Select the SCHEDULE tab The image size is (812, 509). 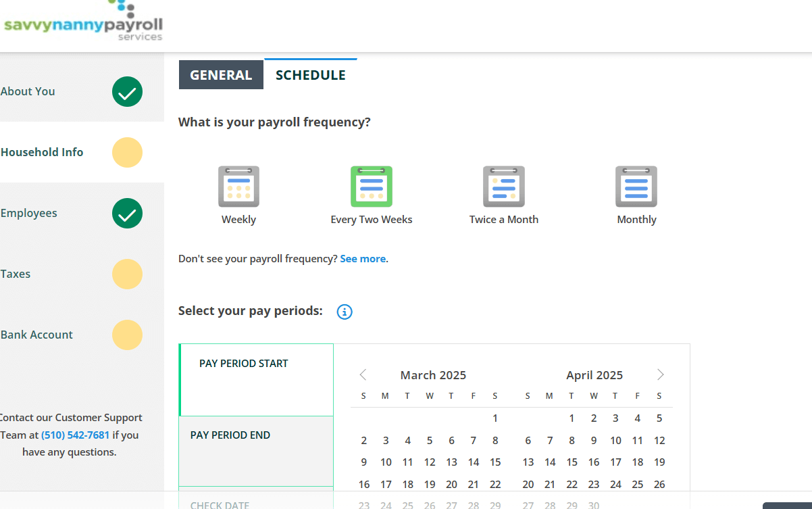point(310,74)
